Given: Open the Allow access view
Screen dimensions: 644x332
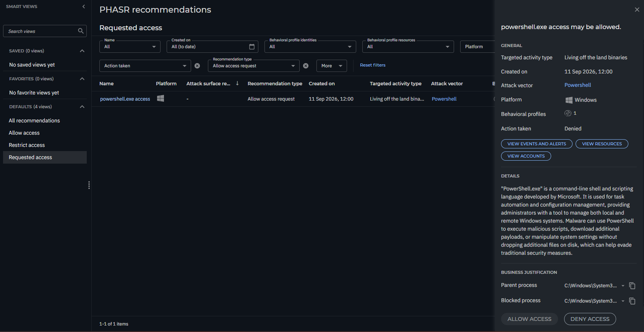Looking at the screenshot, I should pyautogui.click(x=45, y=133).
